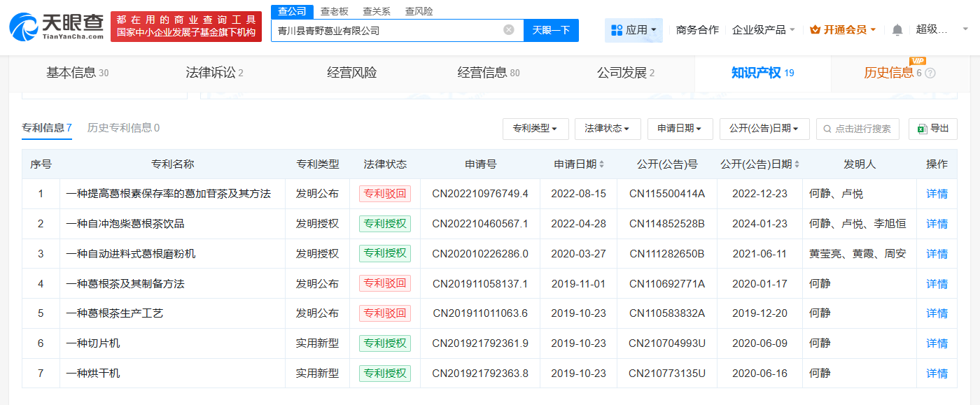Click the Excel icon on 导出 button

(921, 129)
